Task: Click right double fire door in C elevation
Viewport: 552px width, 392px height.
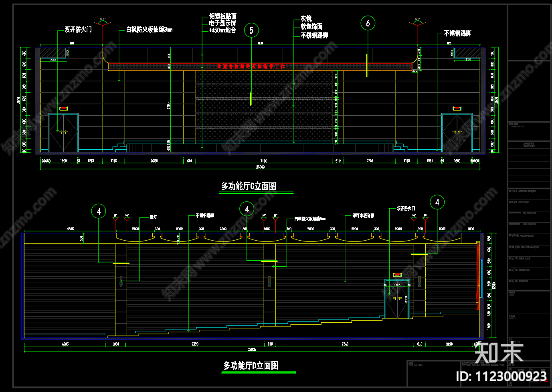Action: pos(457,133)
